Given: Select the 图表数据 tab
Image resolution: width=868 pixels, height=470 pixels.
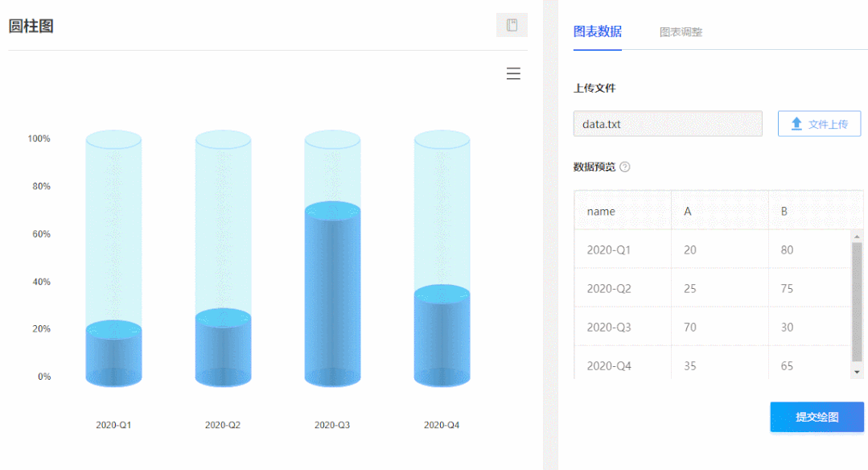Looking at the screenshot, I should (598, 31).
